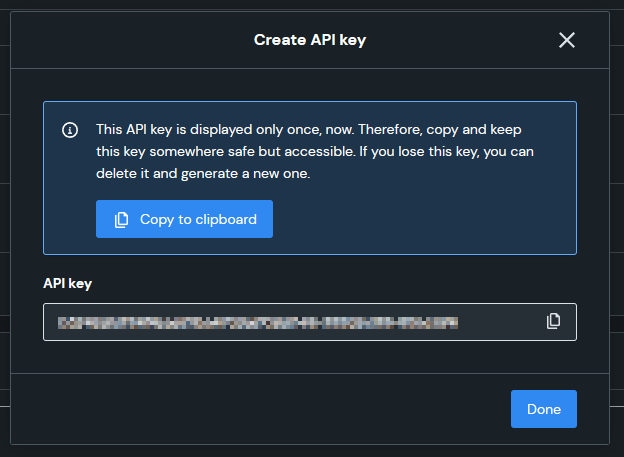Click the notice text about key displayed once
The image size is (624, 457).
click(315, 152)
